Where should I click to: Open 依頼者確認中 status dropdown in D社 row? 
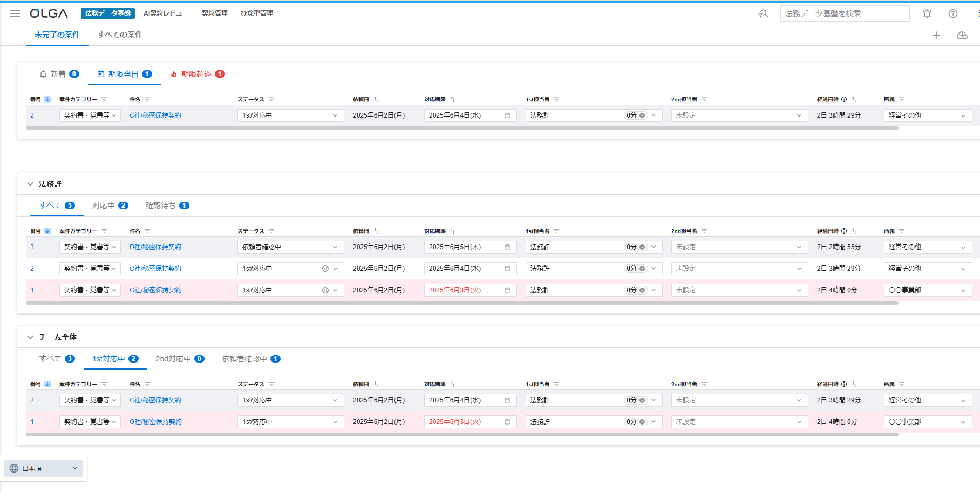[x=290, y=247]
